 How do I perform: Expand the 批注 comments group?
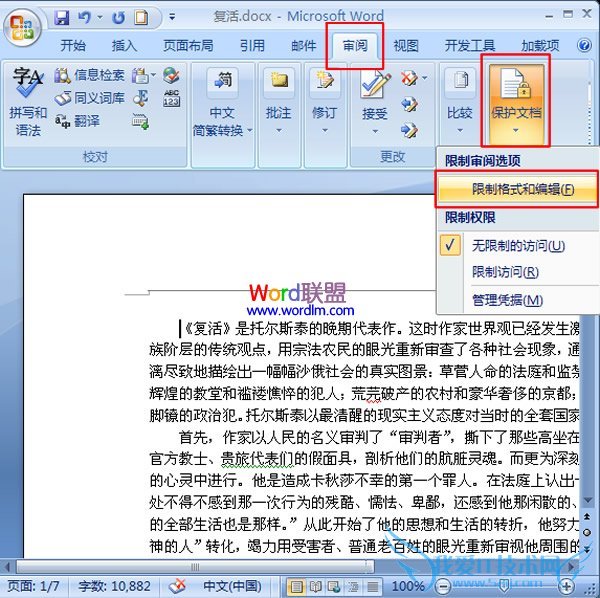[x=279, y=102]
